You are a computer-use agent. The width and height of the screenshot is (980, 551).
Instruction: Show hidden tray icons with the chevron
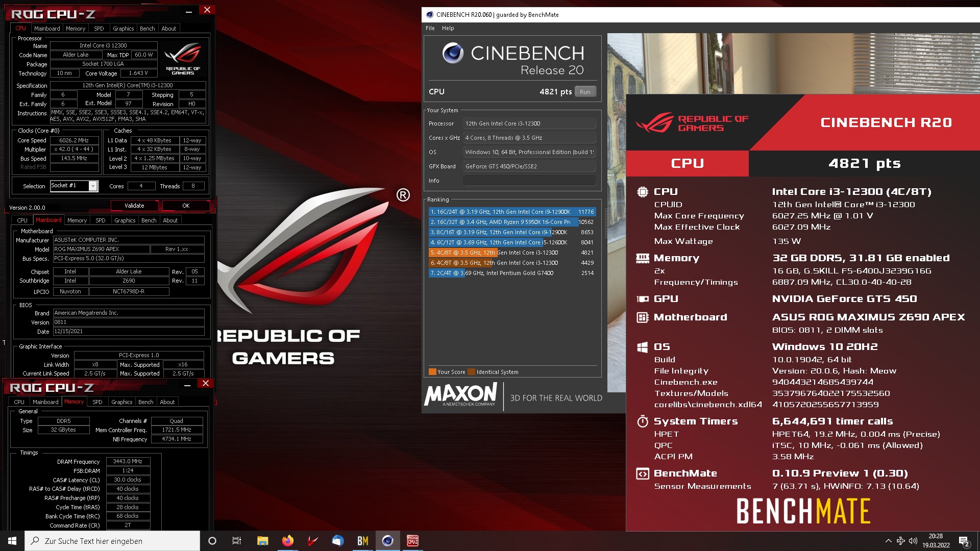(x=888, y=541)
